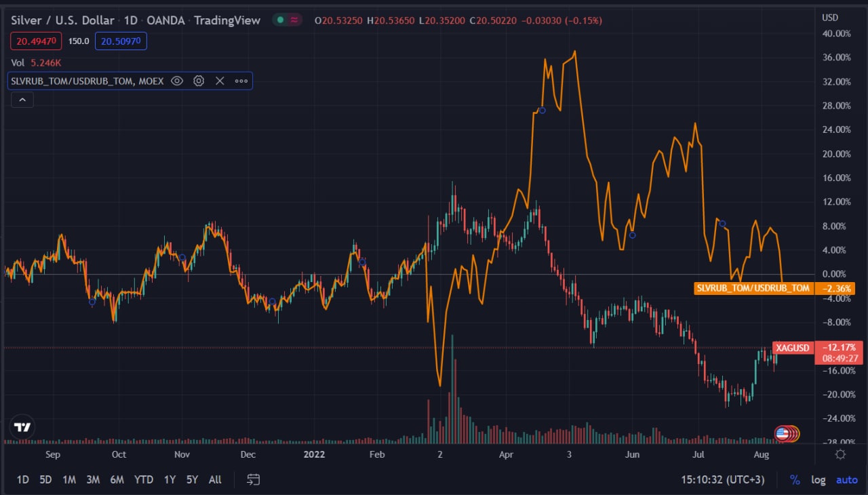Open more options of SLVRUB_TOM/USDRUB_TOM legend
The width and height of the screenshot is (868, 495).
pyautogui.click(x=241, y=81)
